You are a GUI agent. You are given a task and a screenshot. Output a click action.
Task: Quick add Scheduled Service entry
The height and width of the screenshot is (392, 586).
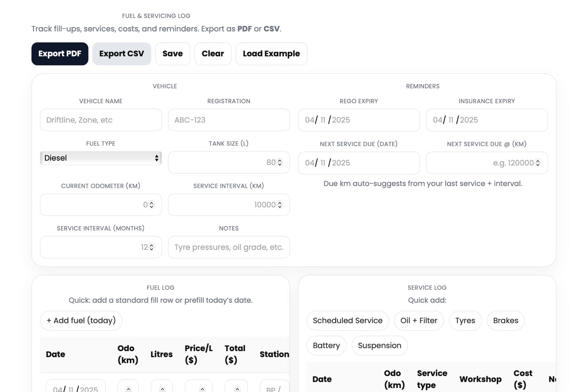click(348, 321)
